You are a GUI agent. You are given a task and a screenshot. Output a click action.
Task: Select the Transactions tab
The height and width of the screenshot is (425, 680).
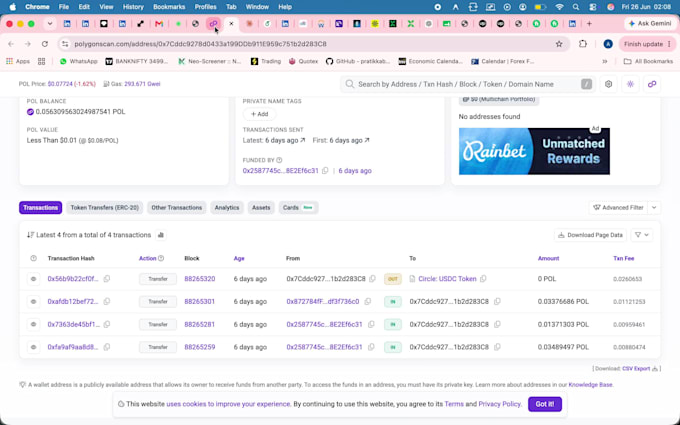(40, 208)
